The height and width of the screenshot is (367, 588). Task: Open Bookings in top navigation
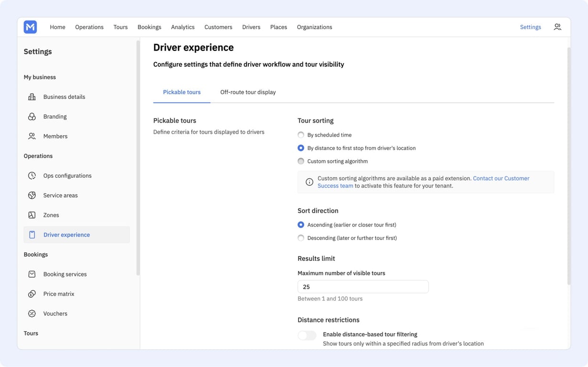coord(150,27)
